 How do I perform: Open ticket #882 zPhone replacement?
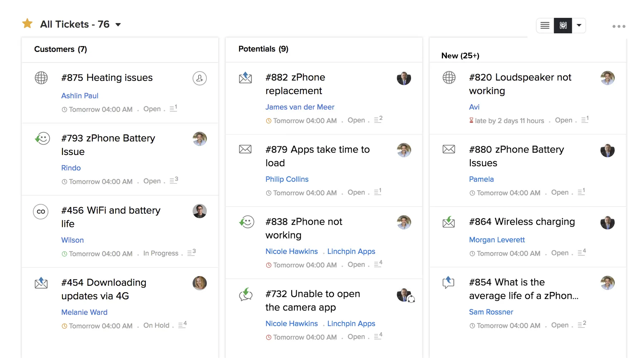click(295, 84)
